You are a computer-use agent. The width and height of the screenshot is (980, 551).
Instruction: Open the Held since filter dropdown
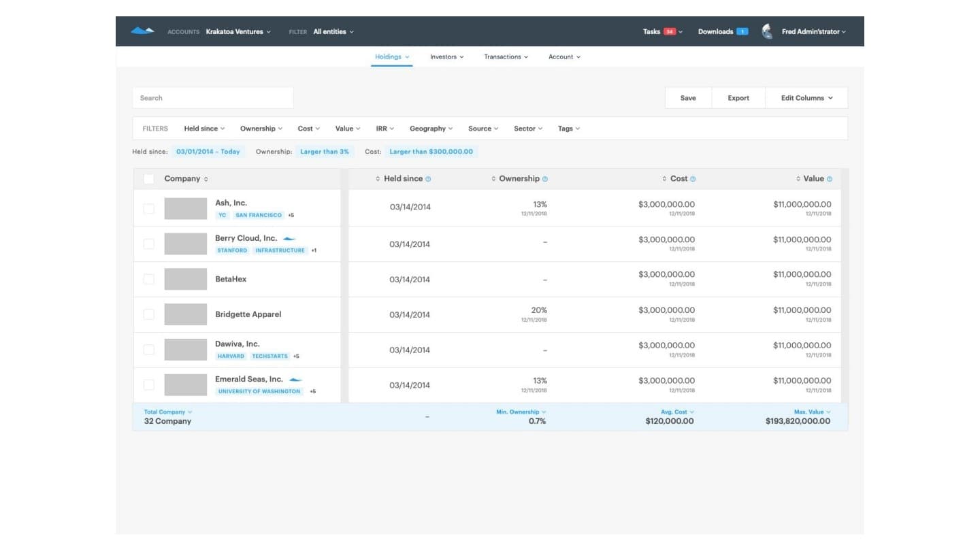point(204,129)
